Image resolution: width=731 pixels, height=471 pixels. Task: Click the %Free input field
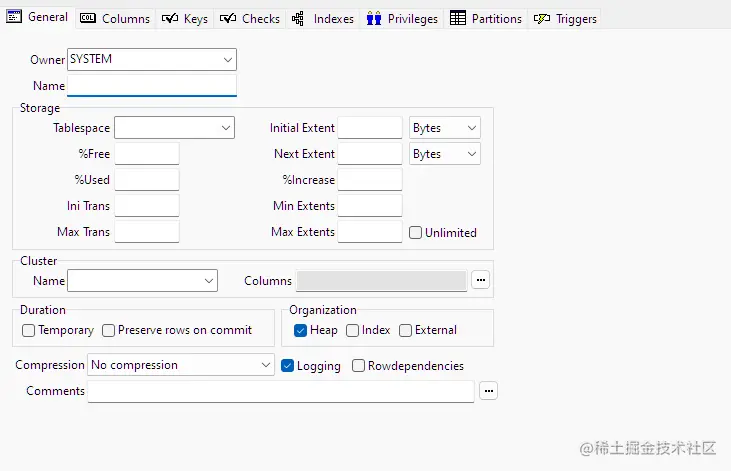coord(147,154)
